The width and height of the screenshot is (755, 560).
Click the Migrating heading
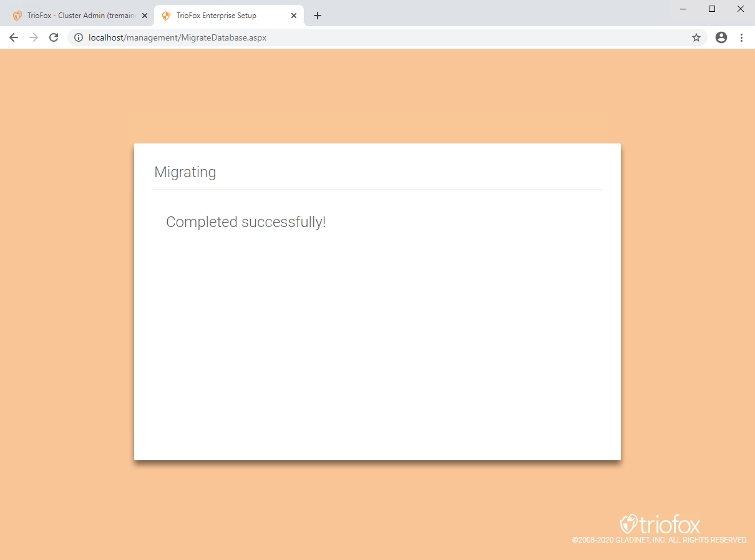coord(185,172)
